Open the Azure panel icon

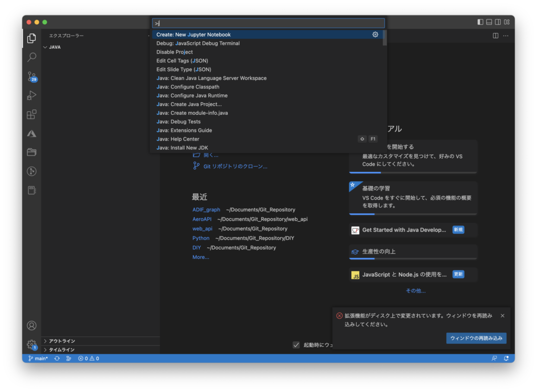[x=31, y=134]
